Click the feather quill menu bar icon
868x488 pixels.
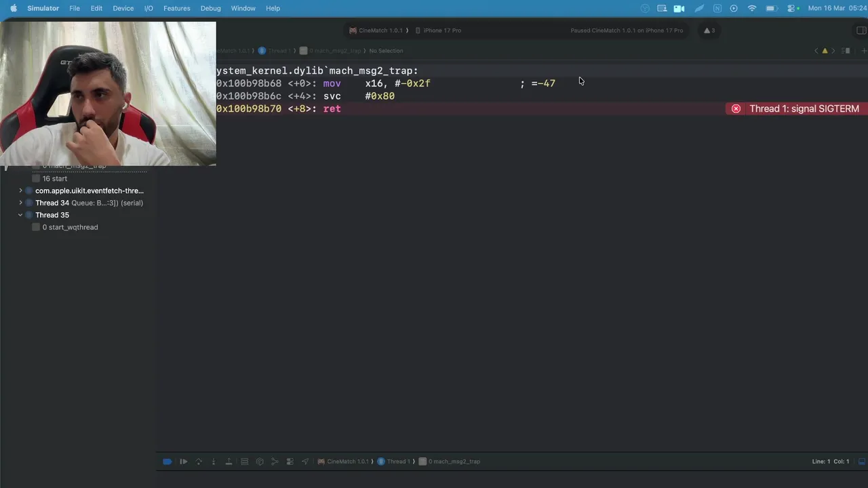pyautogui.click(x=699, y=8)
